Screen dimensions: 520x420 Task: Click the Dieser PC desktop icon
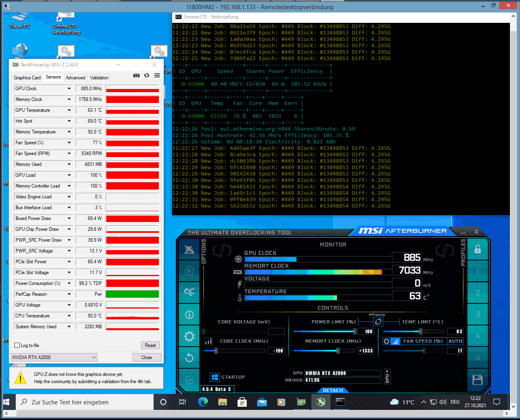coord(19,20)
